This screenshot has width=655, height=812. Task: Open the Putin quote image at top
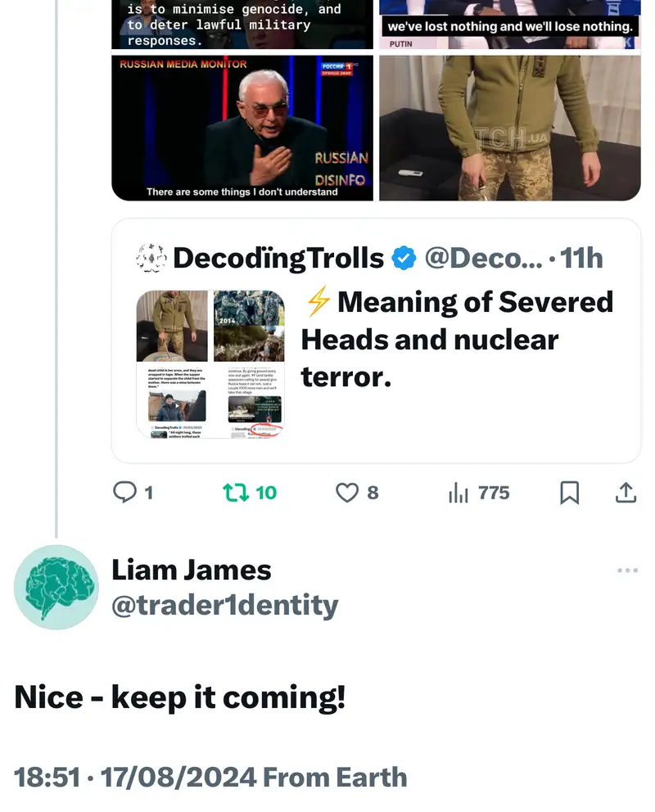coord(509,23)
